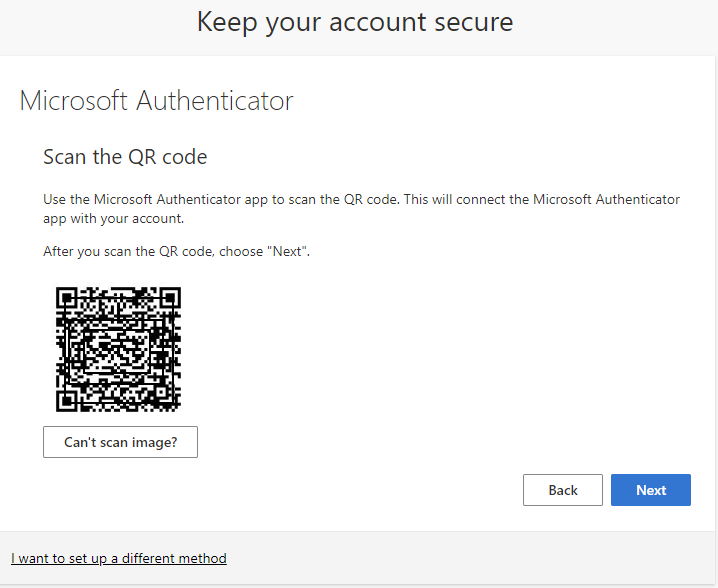The height and width of the screenshot is (588, 718).
Task: Select the "Scan the QR code" subheading
Action: click(125, 157)
